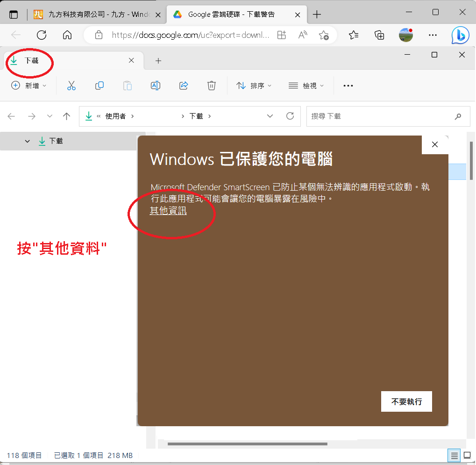Refresh the Explorer folder view
This screenshot has width=476, height=465.
[290, 116]
